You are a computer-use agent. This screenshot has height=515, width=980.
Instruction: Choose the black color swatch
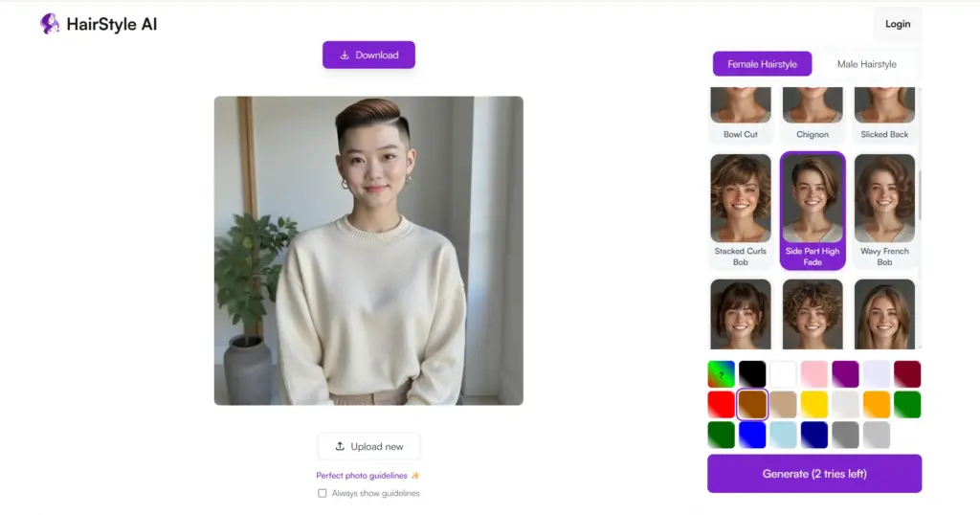(752, 374)
